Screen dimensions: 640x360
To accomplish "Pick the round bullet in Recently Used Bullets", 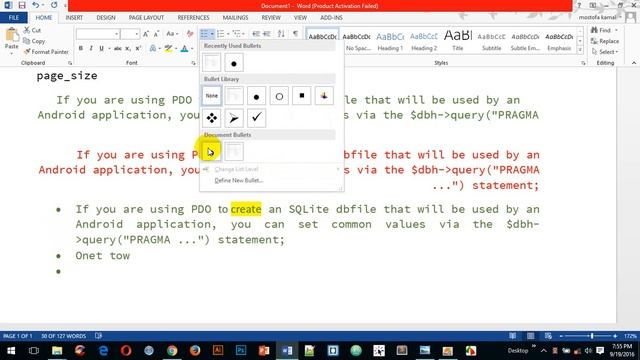I will coord(234,63).
